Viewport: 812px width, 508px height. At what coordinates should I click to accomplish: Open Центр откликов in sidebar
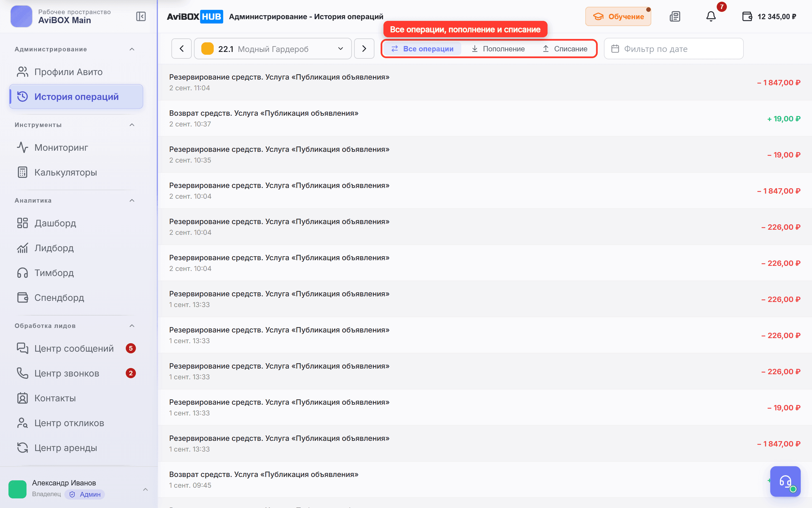click(76, 423)
